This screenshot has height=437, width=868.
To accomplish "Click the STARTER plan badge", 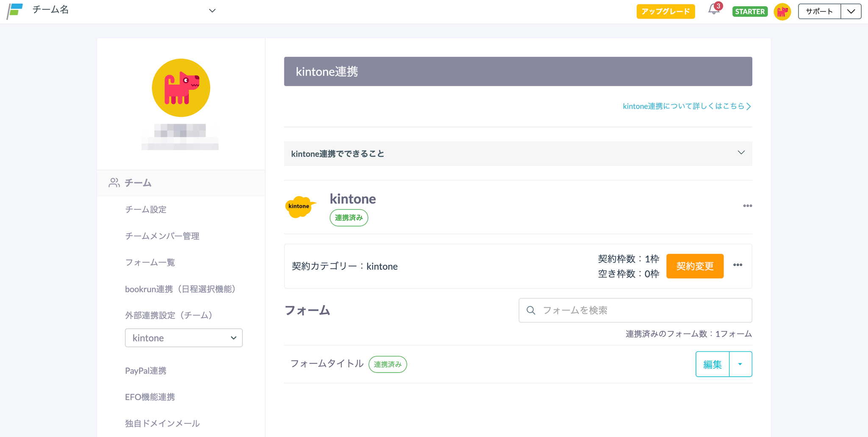I will tap(750, 11).
